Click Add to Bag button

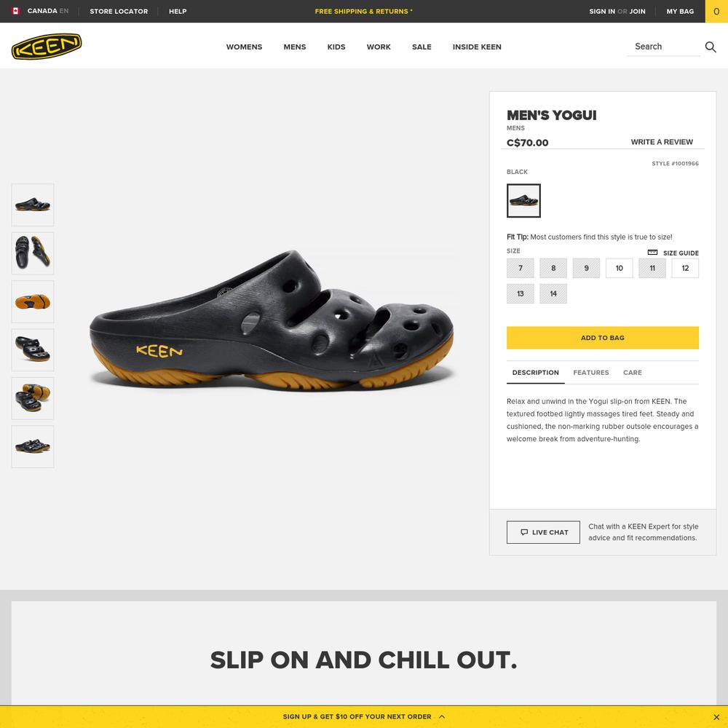(x=602, y=338)
